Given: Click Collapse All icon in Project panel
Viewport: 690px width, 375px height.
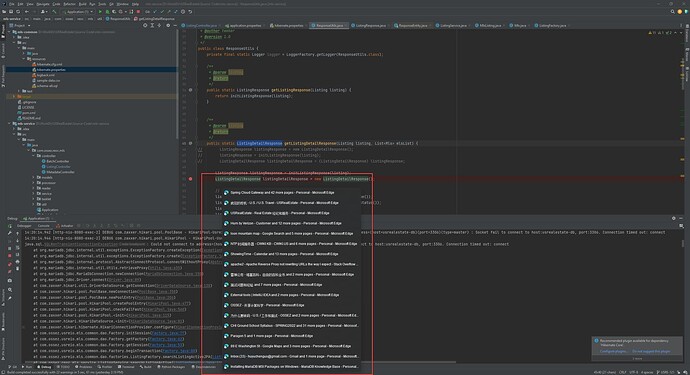Looking at the screenshot, I should [159, 26].
